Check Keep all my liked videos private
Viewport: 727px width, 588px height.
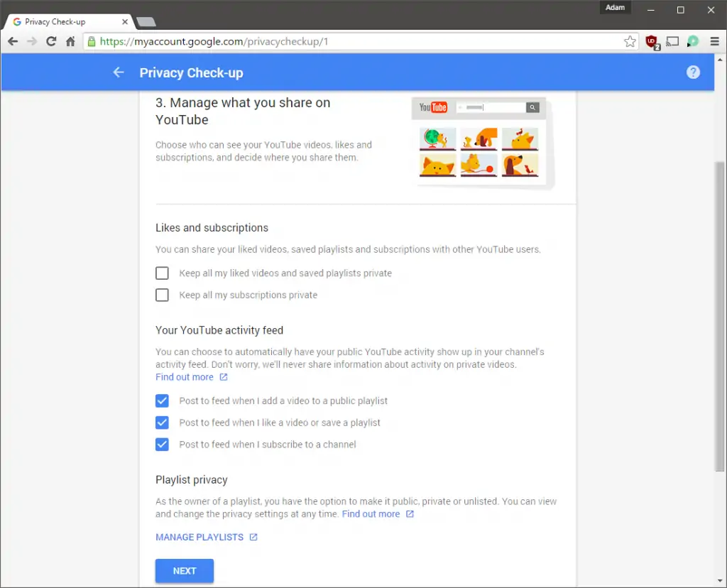click(x=162, y=273)
